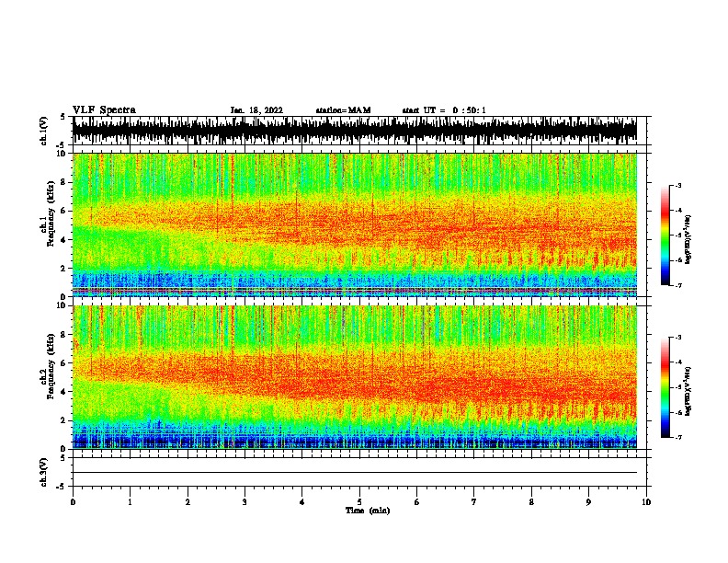Screen dimensions: 728x563
Task: Click time axis tick label "1"
Action: [x=130, y=502]
